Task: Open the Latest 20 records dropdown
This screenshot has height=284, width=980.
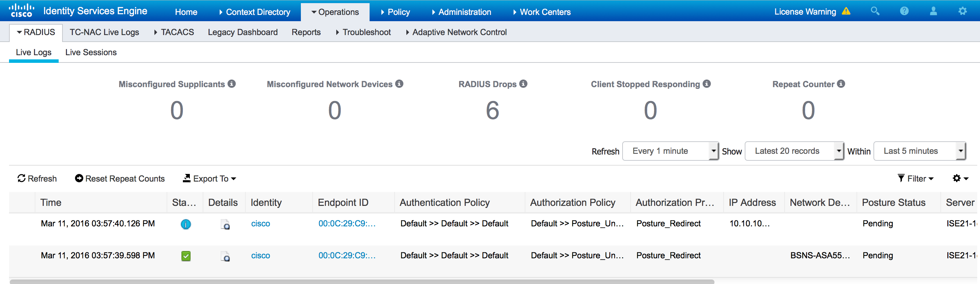Action: point(794,151)
